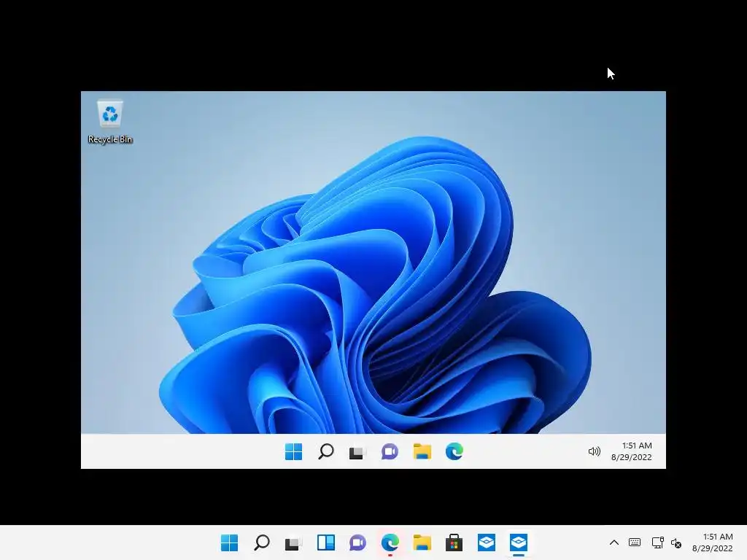Open the host Start menu
This screenshot has width=747, height=560.
[230, 542]
